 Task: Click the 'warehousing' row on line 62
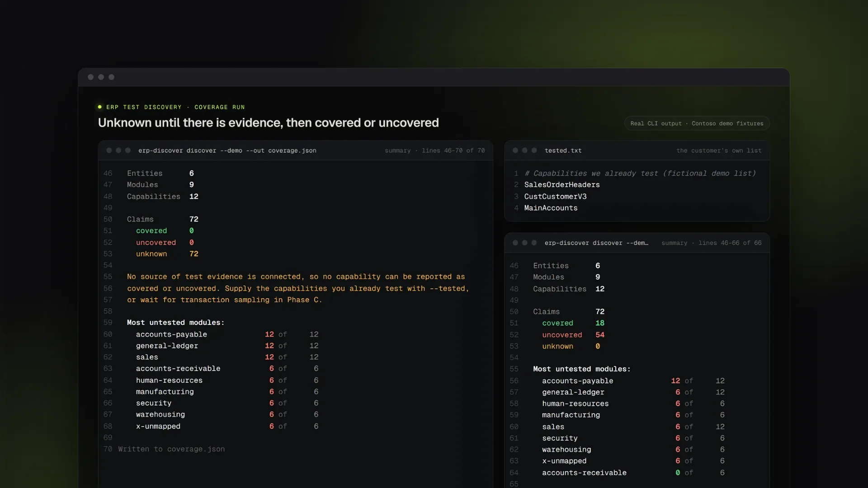pos(633,450)
